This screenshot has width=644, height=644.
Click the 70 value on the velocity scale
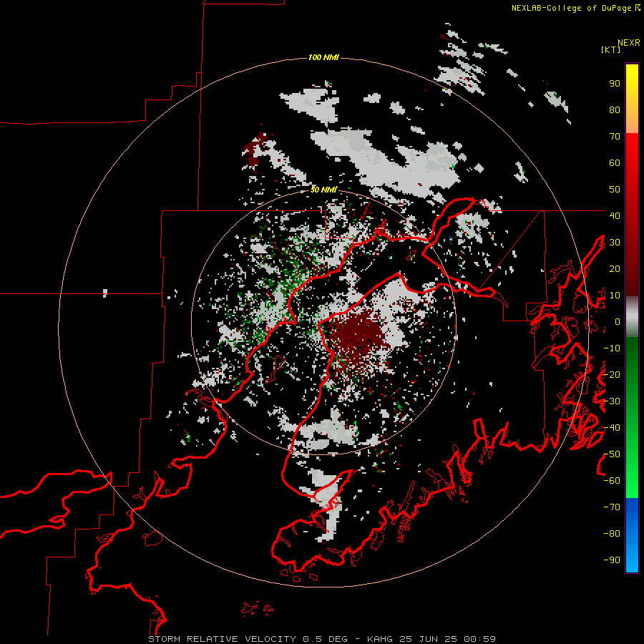tap(615, 137)
